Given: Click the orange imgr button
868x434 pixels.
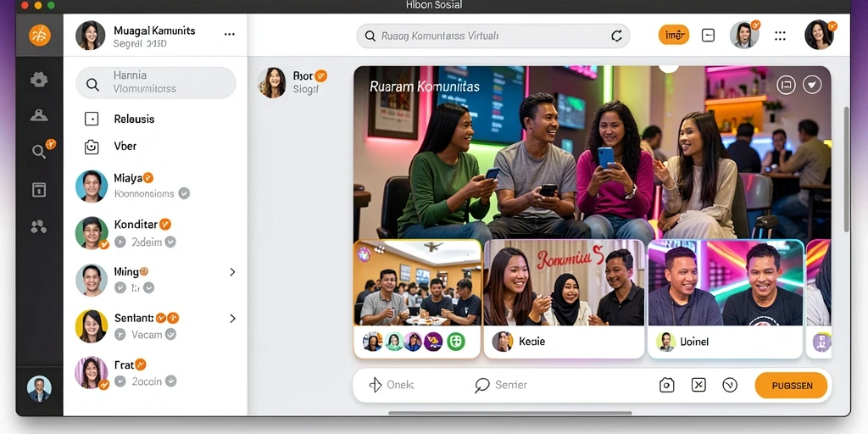Looking at the screenshot, I should click(x=674, y=35).
